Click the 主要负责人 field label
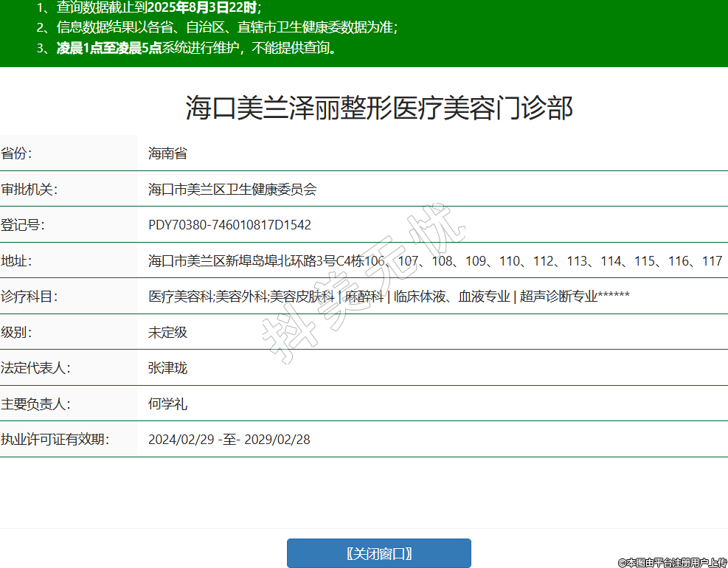Viewport: 728px width, 568px height. [35, 404]
